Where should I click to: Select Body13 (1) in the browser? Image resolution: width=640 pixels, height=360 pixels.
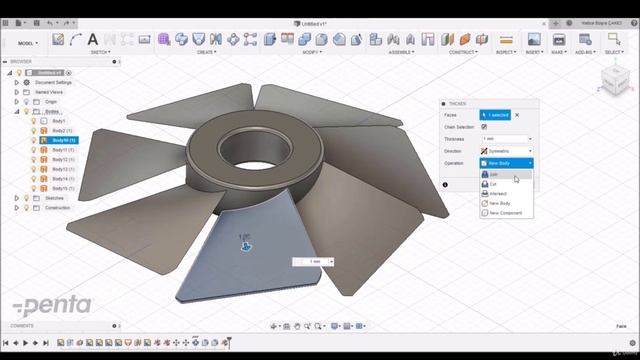click(63, 169)
